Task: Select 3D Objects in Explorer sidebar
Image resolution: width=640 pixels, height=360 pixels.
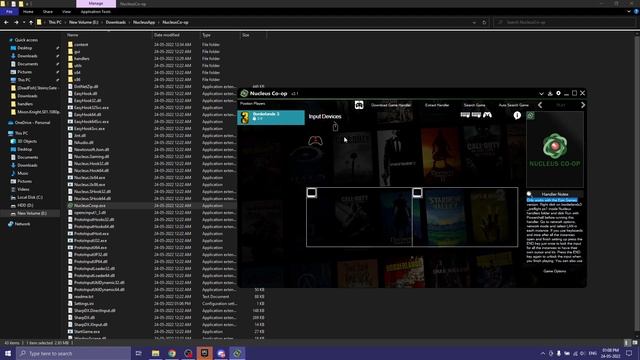Action: pyautogui.click(x=27, y=141)
